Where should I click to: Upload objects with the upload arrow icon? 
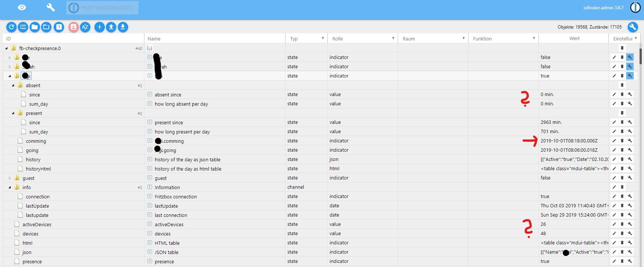[x=111, y=27]
